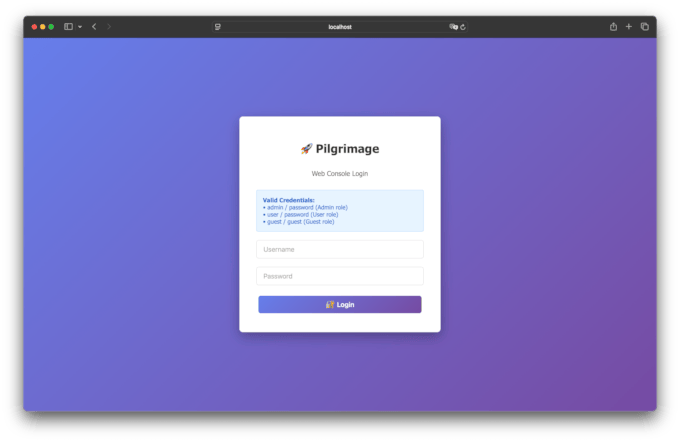The width and height of the screenshot is (680, 442).
Task: Click the translate icon in address bar
Action: (453, 27)
